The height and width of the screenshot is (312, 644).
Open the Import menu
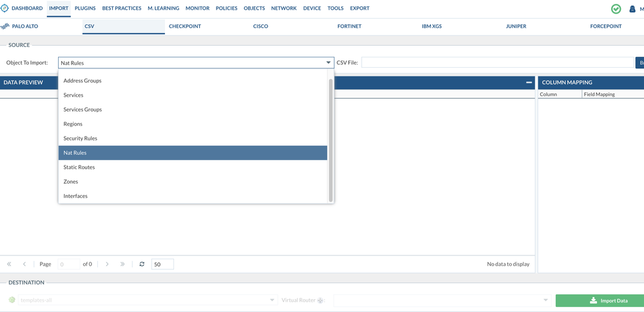[59, 8]
